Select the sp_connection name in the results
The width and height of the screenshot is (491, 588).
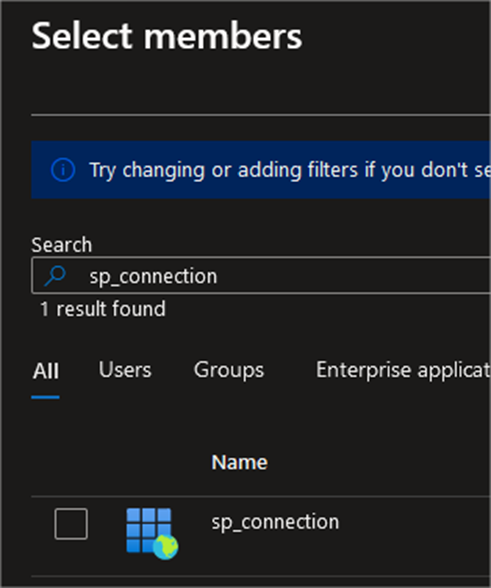275,522
